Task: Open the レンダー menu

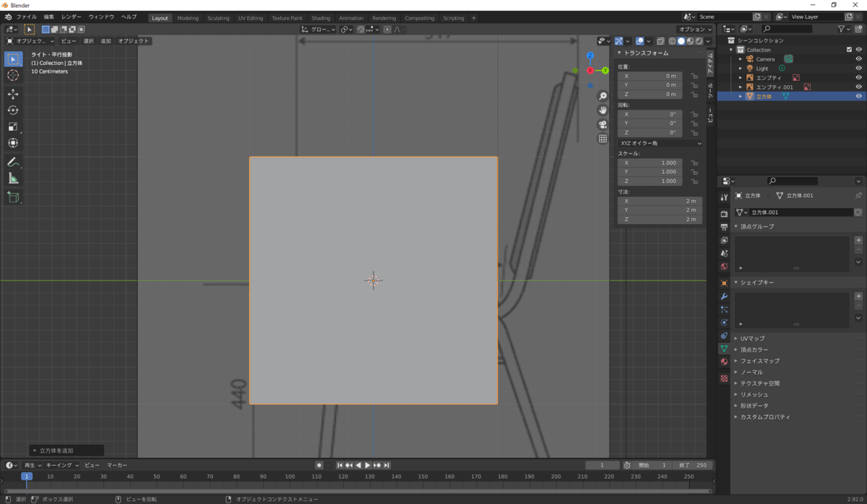Action: pos(72,17)
